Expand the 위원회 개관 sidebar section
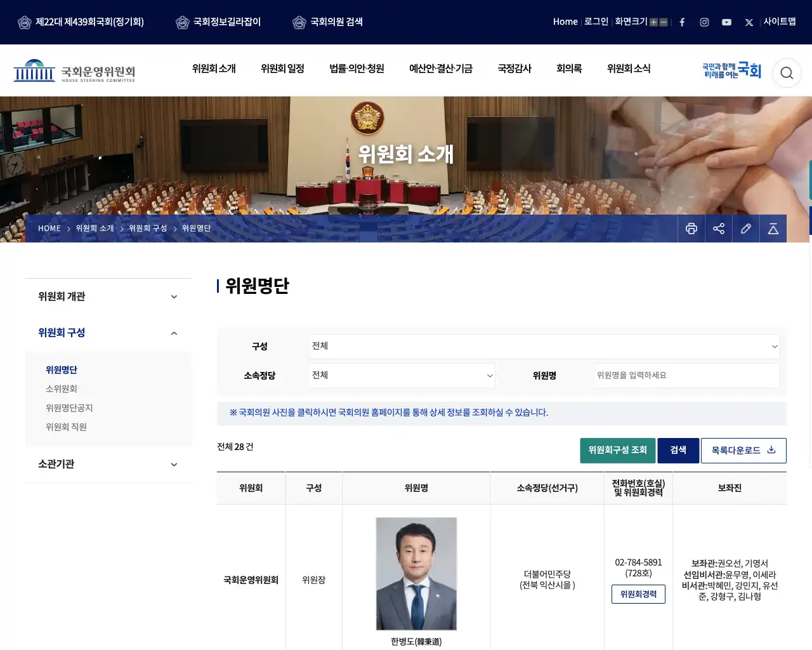Viewport: 812px width, 650px height. click(x=108, y=296)
